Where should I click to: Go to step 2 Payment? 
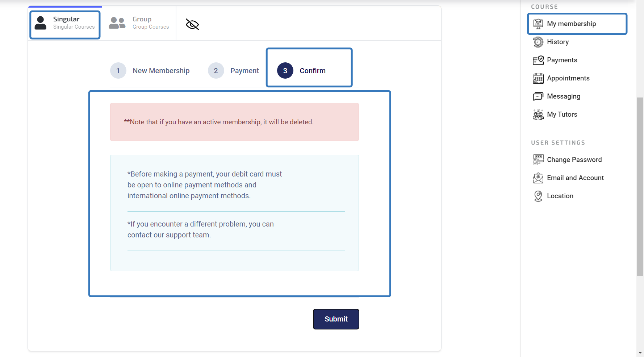tap(234, 71)
